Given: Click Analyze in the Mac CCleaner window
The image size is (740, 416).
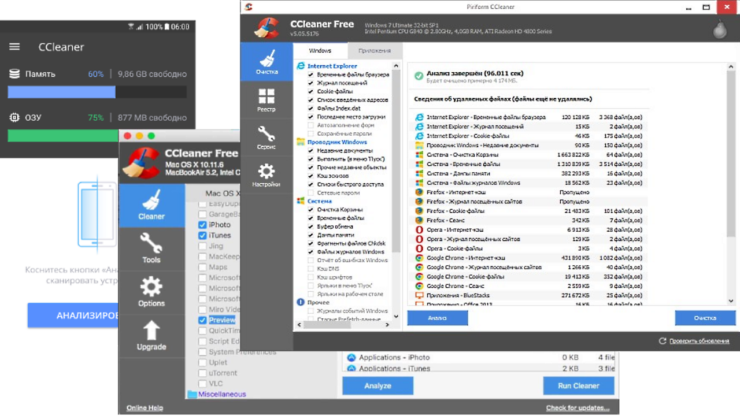Looking at the screenshot, I should (x=378, y=386).
